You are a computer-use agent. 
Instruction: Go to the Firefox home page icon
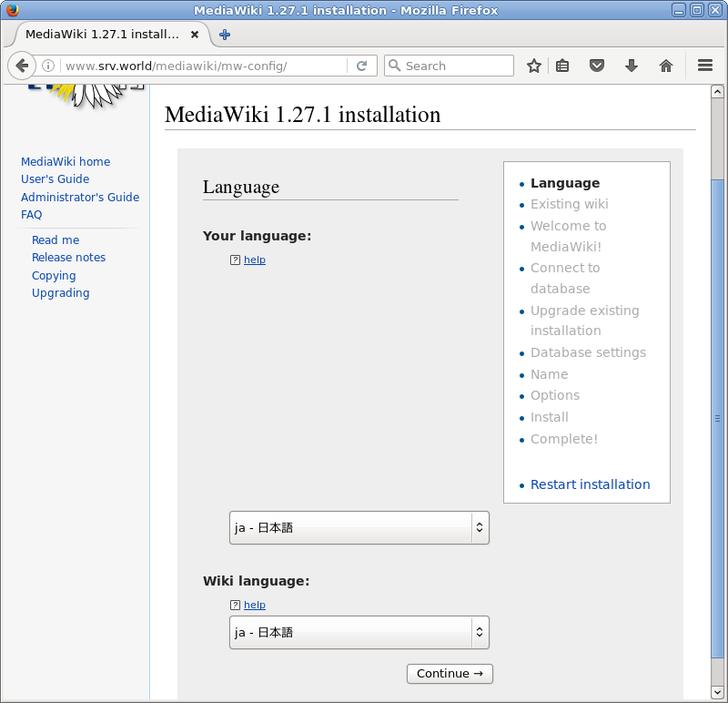pyautogui.click(x=666, y=66)
